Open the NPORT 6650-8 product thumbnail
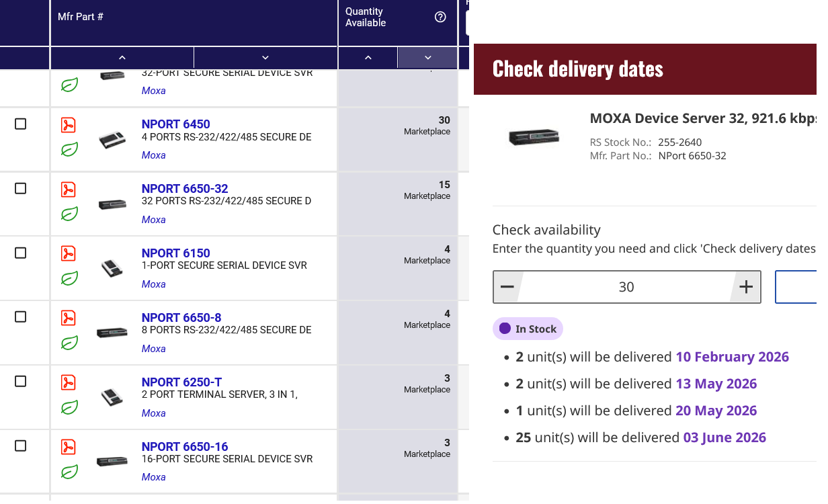The image size is (828, 504). [112, 333]
